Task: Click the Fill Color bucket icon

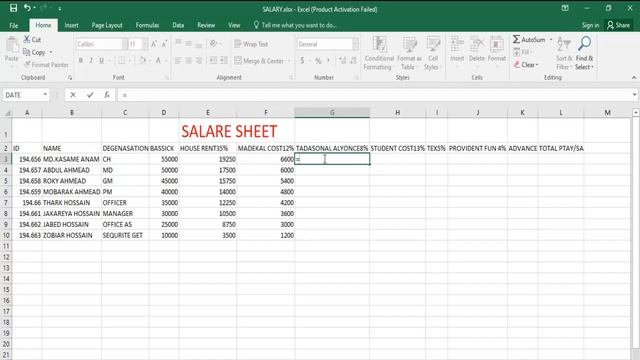Action: click(x=142, y=60)
